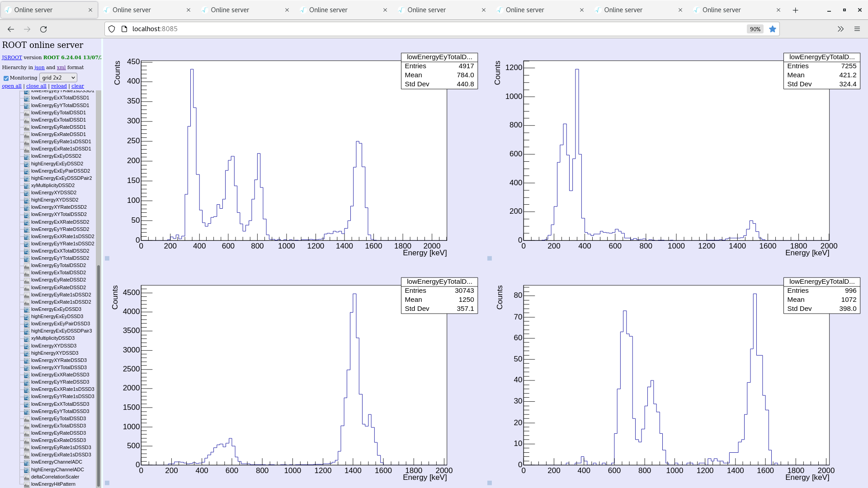Open the JSROOT link
The image size is (868, 488).
(12, 57)
